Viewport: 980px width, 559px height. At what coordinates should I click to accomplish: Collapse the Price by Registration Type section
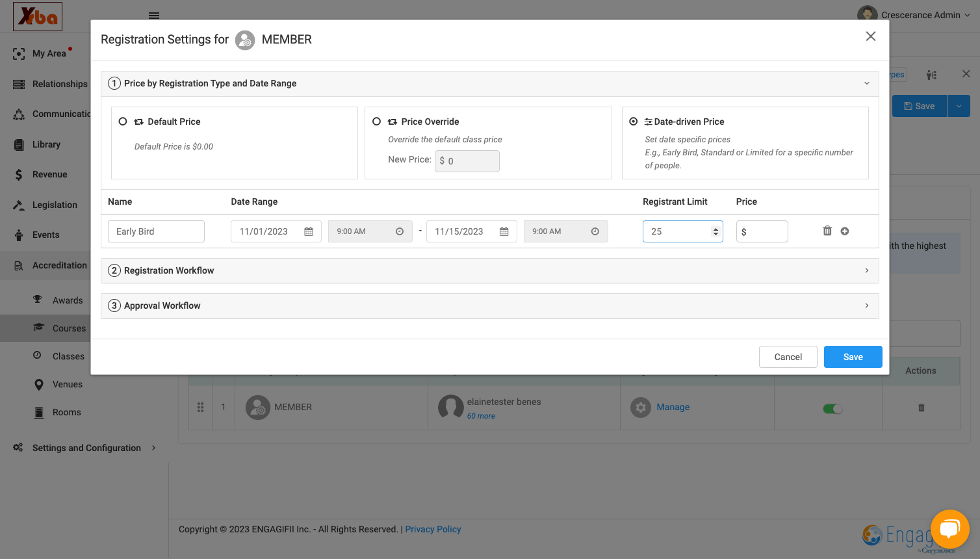(x=866, y=83)
